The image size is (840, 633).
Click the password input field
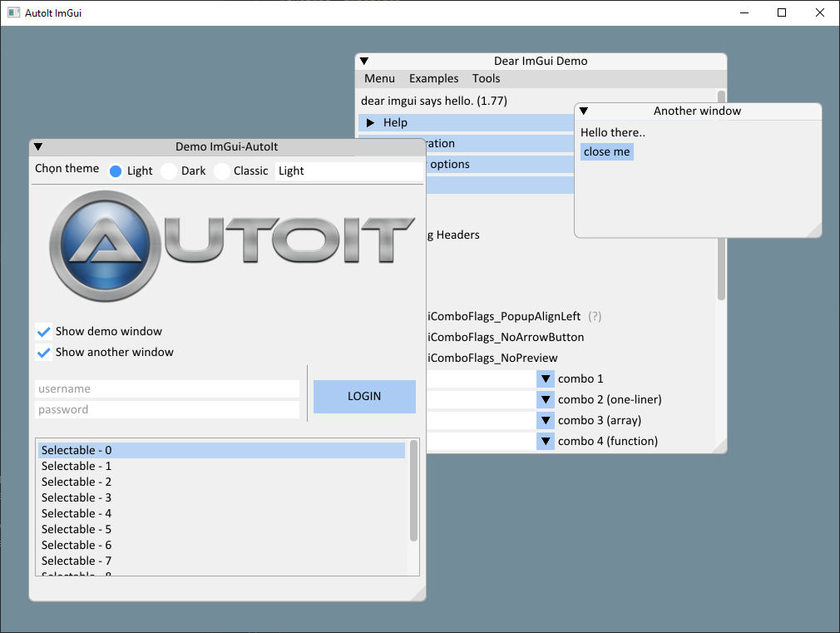point(167,409)
